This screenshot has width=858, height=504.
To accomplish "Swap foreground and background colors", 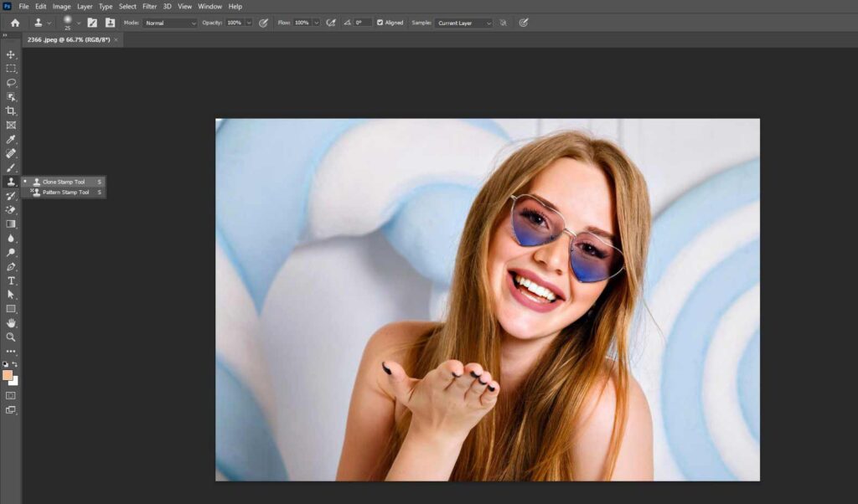I will (15, 364).
